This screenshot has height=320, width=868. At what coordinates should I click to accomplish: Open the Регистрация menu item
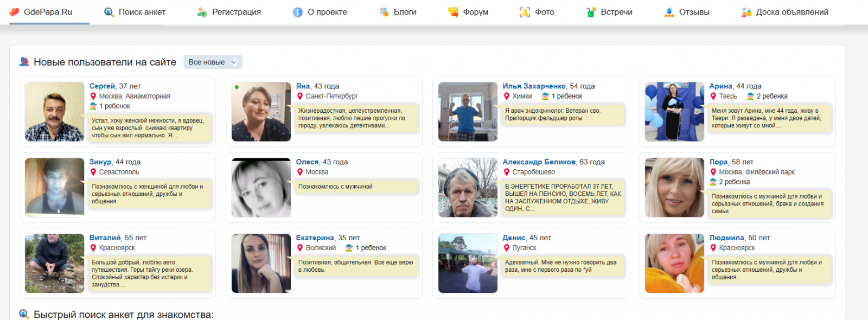pyautogui.click(x=229, y=12)
